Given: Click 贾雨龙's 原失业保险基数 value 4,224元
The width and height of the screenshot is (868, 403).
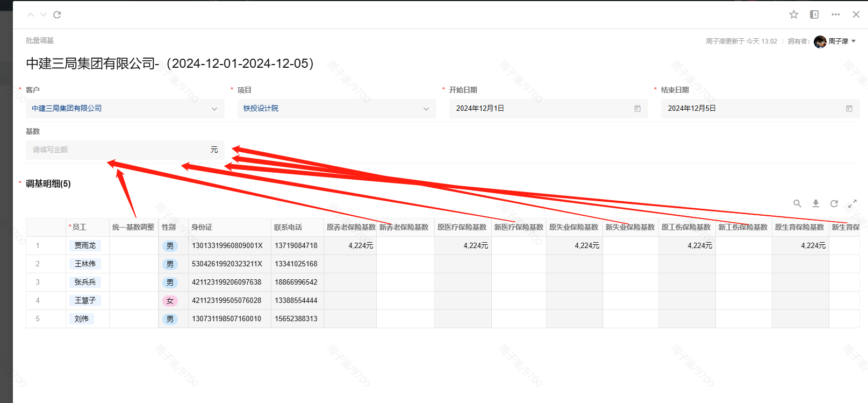Looking at the screenshot, I should [587, 246].
